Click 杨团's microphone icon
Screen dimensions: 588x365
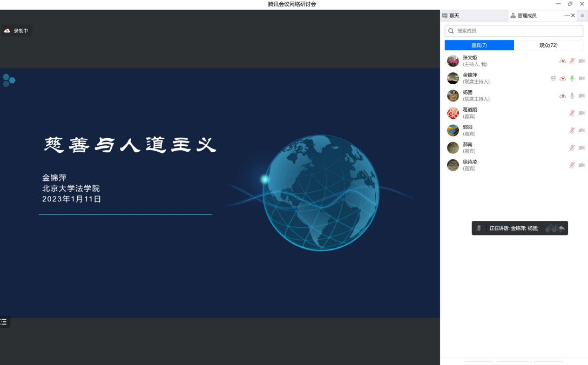572,96
